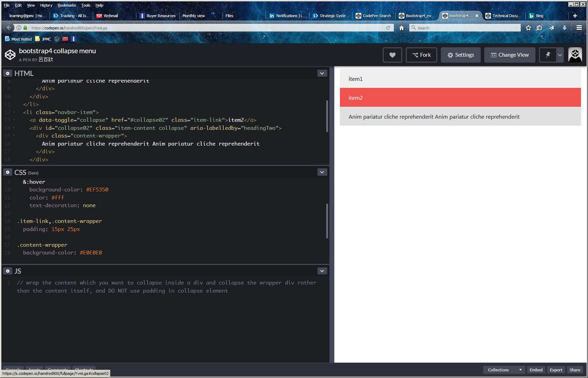Screen dimensions: 588x378
Task: Bookmark page with the star icon
Action: click(x=528, y=28)
